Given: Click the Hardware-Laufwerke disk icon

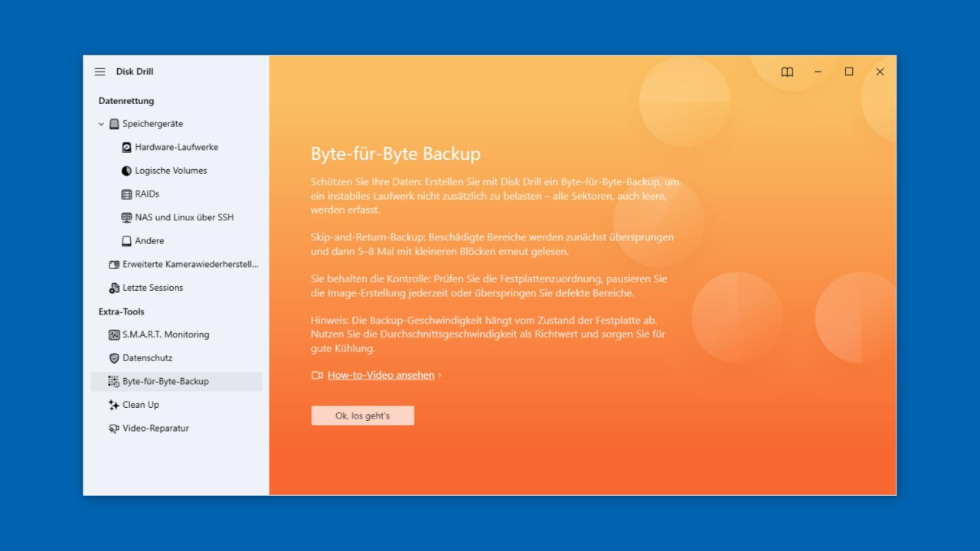Looking at the screenshot, I should click(x=127, y=147).
